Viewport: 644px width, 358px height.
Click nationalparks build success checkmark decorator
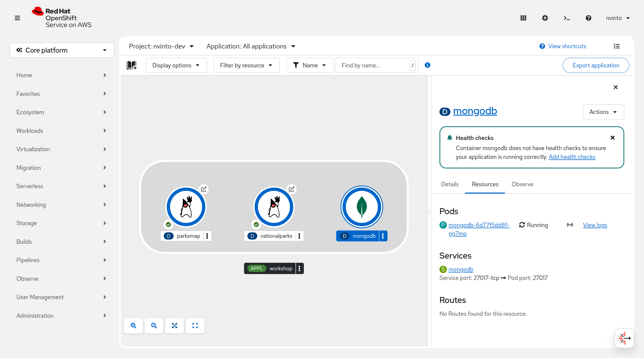pyautogui.click(x=256, y=225)
